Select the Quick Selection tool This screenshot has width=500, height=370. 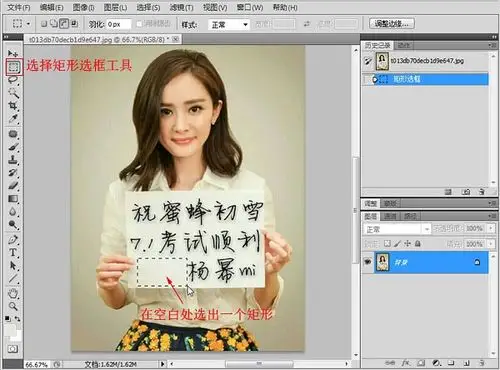pyautogui.click(x=13, y=93)
